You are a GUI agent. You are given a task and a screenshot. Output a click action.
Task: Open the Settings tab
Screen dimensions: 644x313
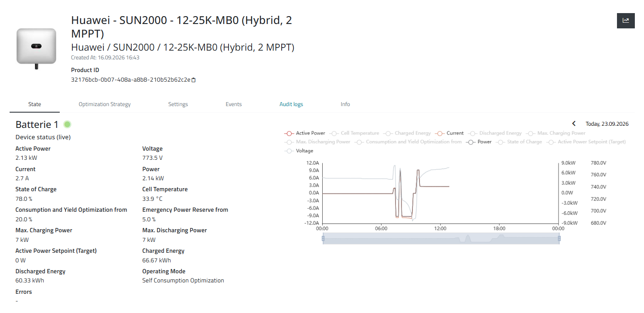click(178, 104)
